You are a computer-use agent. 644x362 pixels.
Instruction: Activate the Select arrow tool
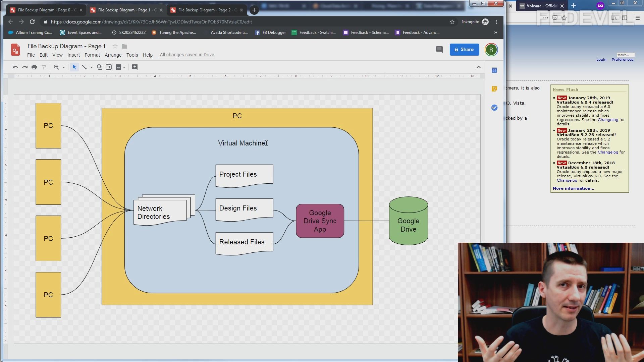point(74,67)
